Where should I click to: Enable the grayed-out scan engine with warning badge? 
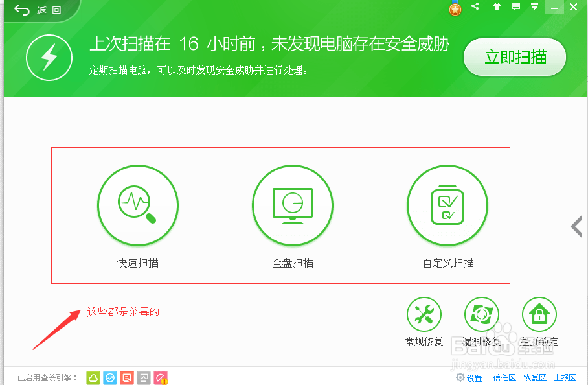(x=160, y=376)
